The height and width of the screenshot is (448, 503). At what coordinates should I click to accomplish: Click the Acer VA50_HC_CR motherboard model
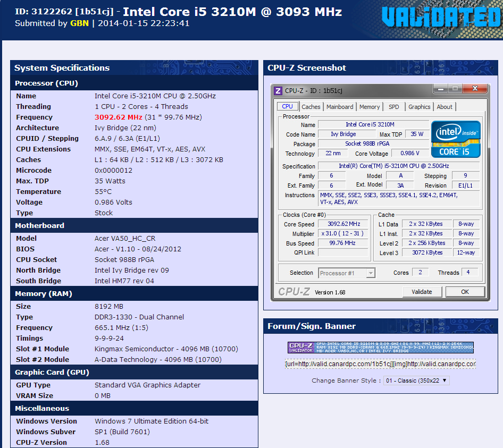pos(125,239)
